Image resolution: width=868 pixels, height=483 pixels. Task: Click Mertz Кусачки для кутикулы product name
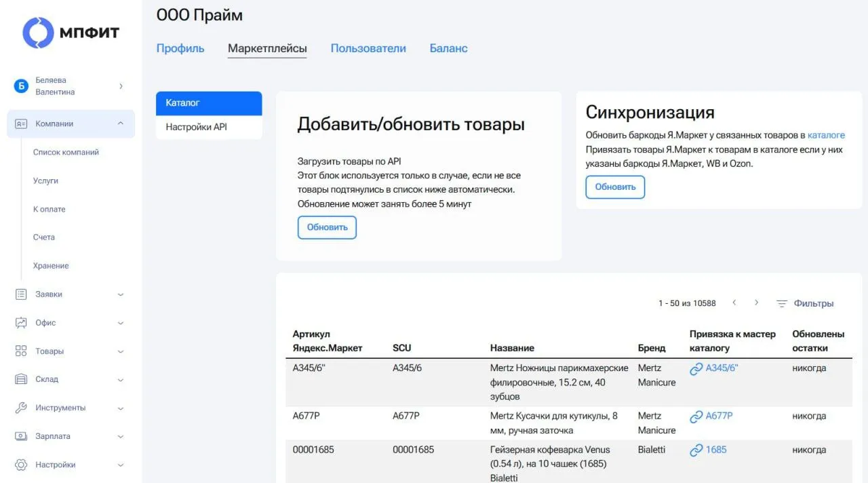coord(554,423)
